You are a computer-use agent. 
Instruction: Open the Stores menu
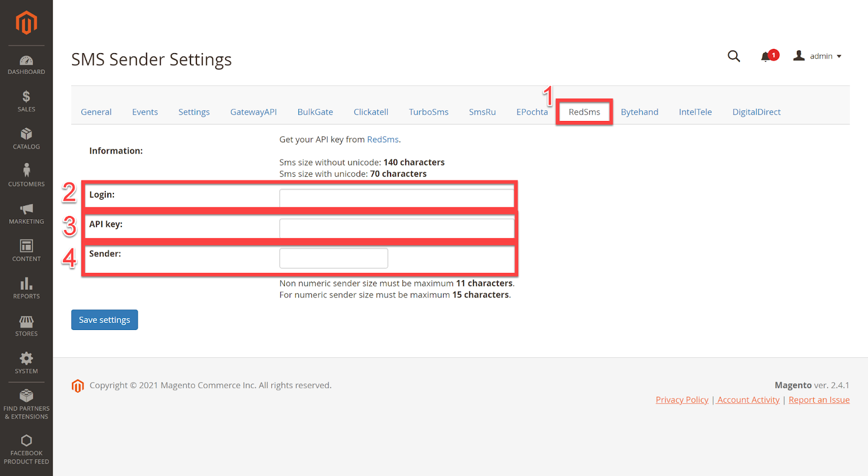(26, 326)
